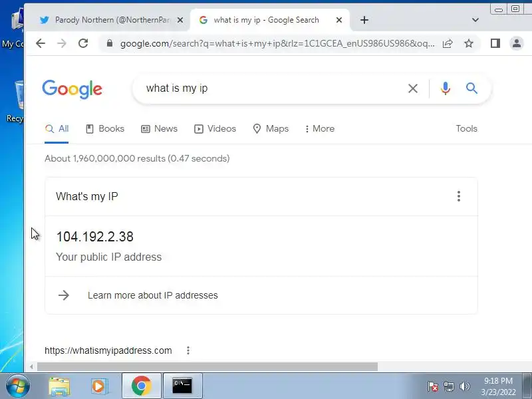
Task: Clear the search box with the X icon
Action: click(412, 88)
